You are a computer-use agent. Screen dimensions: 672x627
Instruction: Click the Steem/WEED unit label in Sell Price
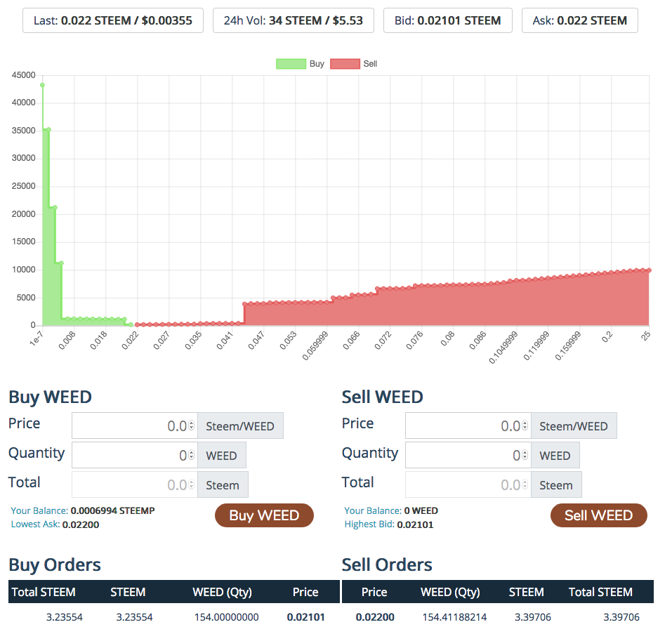[x=574, y=425]
